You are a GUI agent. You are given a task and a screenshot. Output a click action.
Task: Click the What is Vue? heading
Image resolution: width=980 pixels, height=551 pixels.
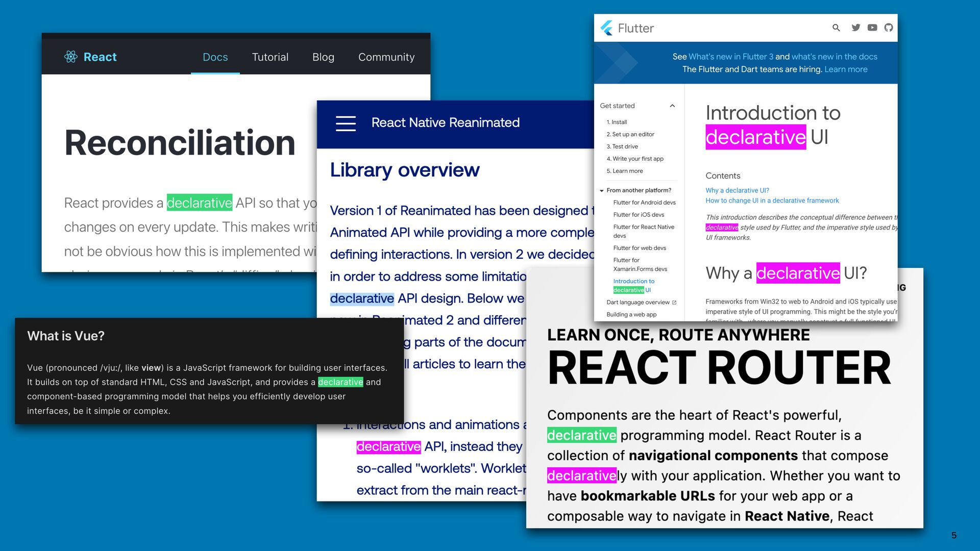pyautogui.click(x=66, y=336)
